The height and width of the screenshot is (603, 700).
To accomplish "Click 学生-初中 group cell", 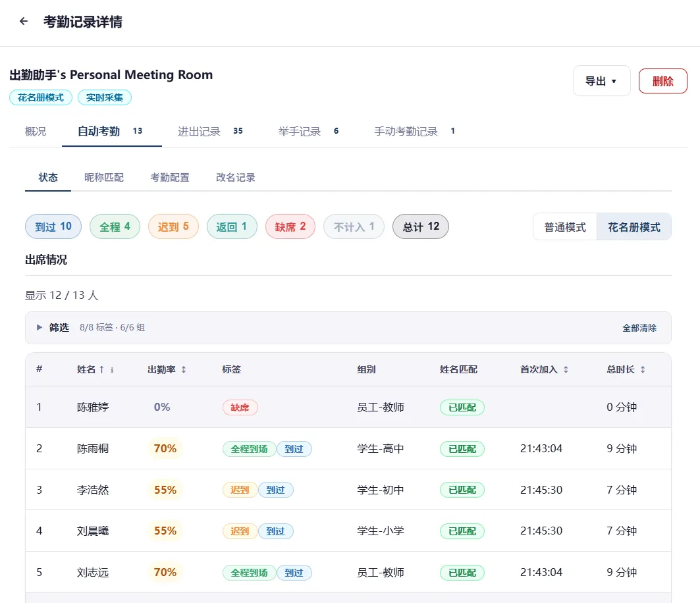I will click(x=381, y=490).
